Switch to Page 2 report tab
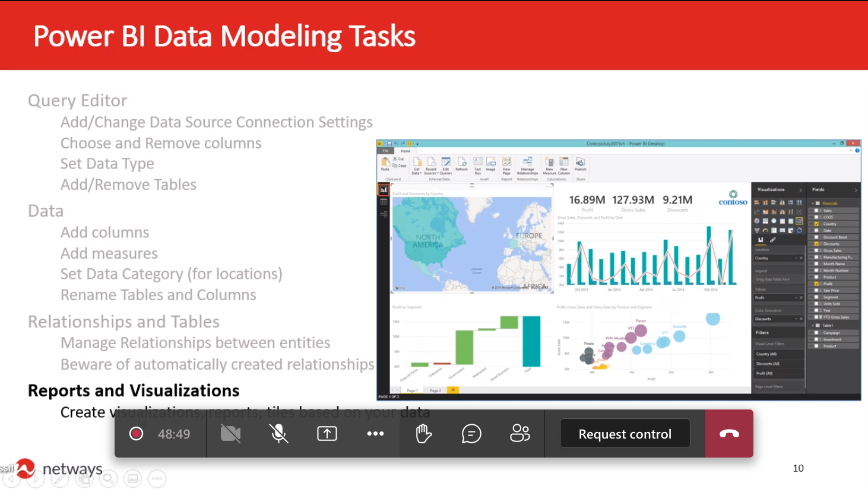The width and height of the screenshot is (868, 489). pos(435,390)
